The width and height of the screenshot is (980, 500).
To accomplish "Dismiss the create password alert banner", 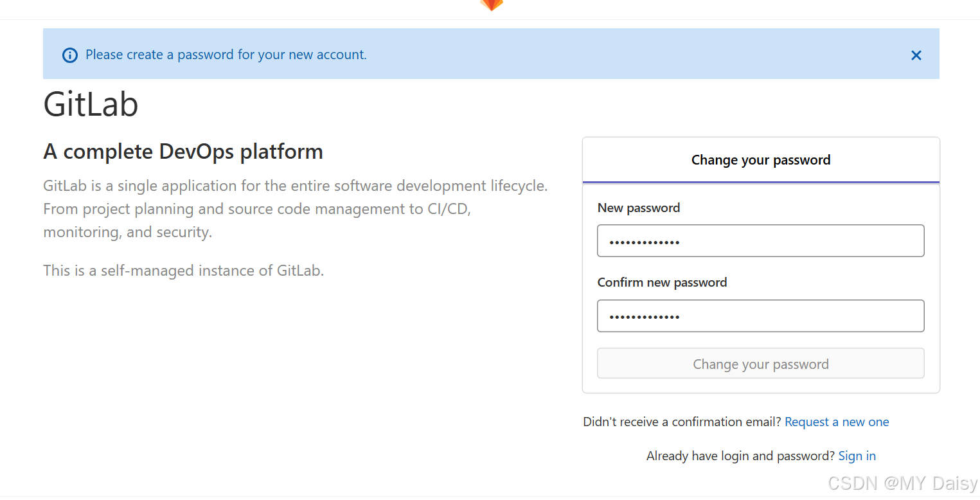I will pyautogui.click(x=916, y=55).
